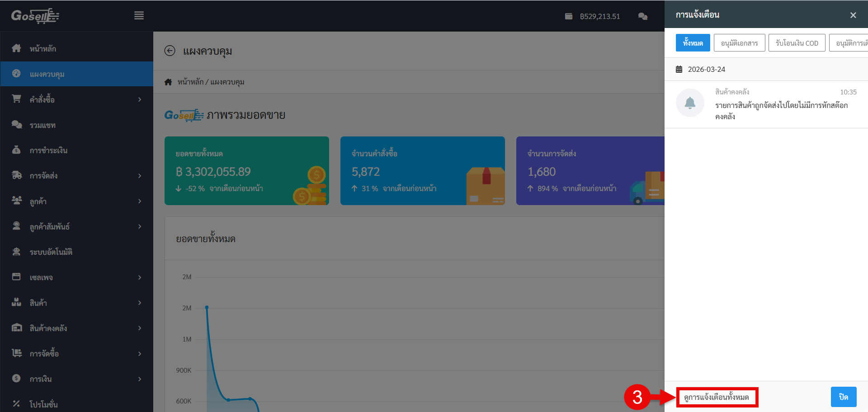This screenshot has height=412, width=868.
Task: Open ระบบอัตโนมัติ in the sidebar
Action: [51, 252]
